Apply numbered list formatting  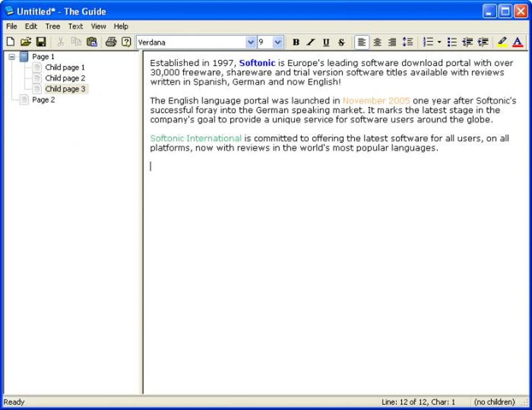(x=428, y=42)
